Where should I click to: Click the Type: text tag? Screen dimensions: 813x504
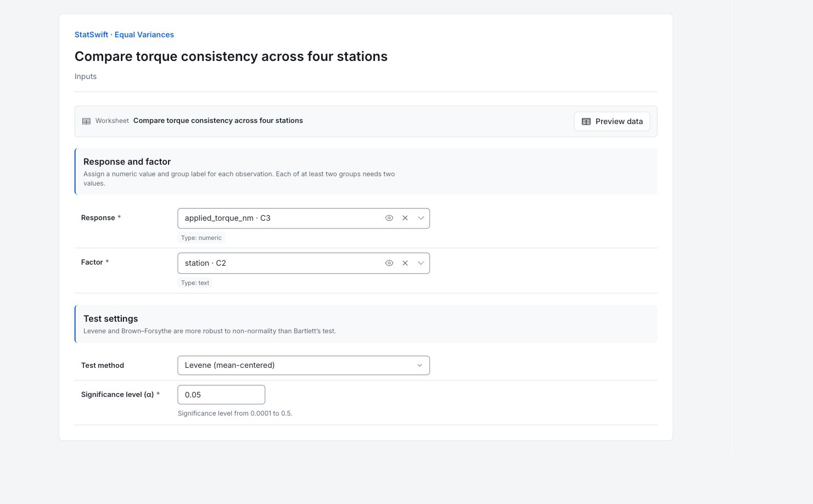coord(195,283)
